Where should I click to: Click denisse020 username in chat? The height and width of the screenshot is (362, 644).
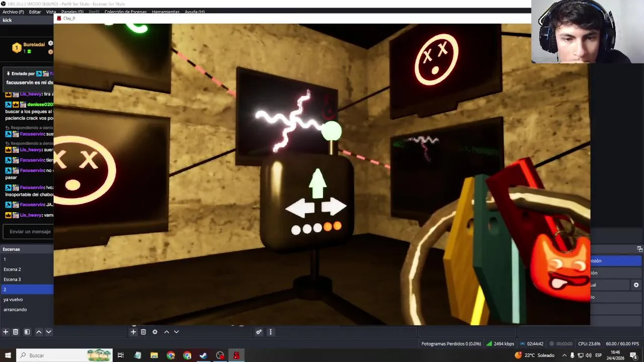coord(40,105)
